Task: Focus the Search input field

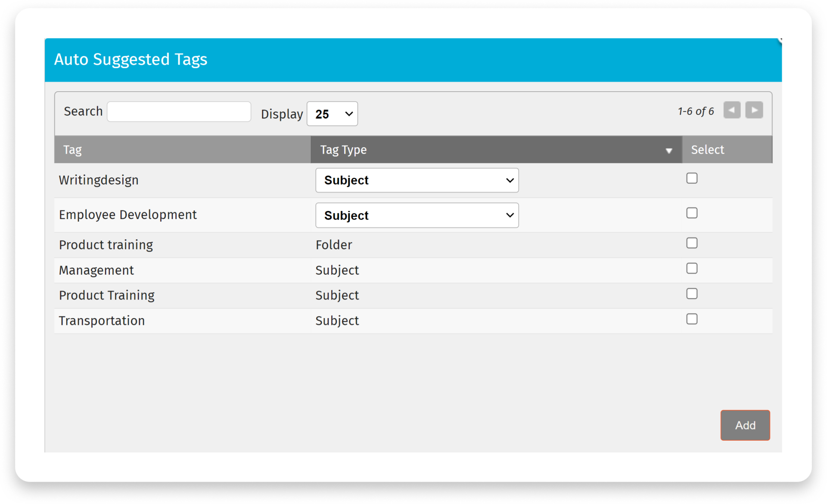Action: [179, 111]
